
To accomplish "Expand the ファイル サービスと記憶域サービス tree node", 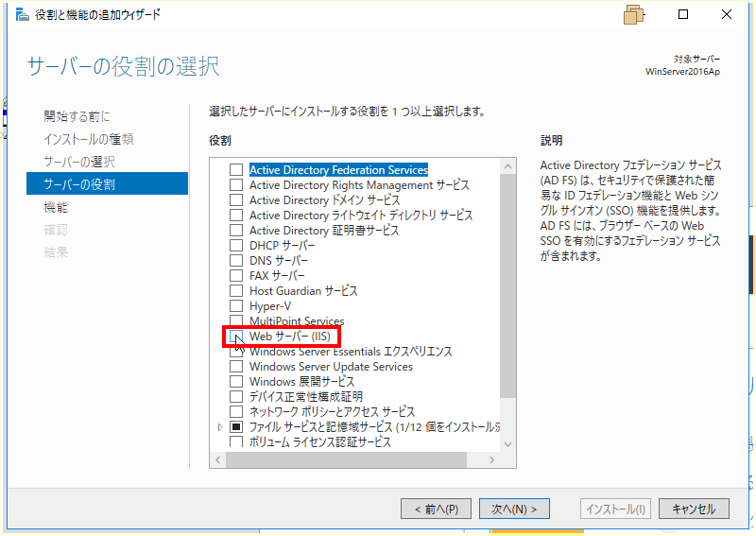I will (x=220, y=427).
